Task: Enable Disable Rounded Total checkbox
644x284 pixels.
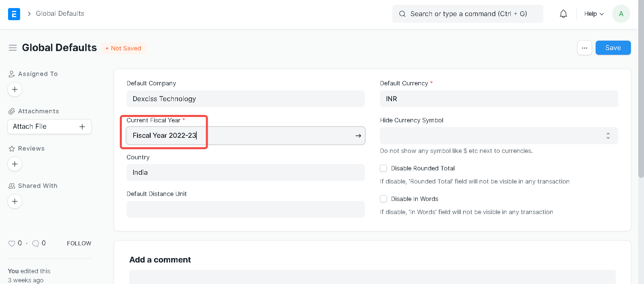Action: [383, 168]
